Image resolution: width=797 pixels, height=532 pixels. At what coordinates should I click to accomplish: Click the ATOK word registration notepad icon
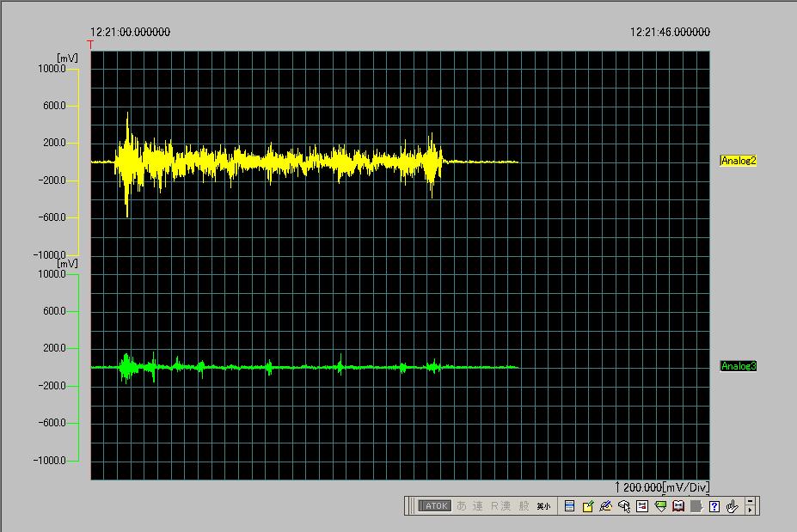pos(588,506)
